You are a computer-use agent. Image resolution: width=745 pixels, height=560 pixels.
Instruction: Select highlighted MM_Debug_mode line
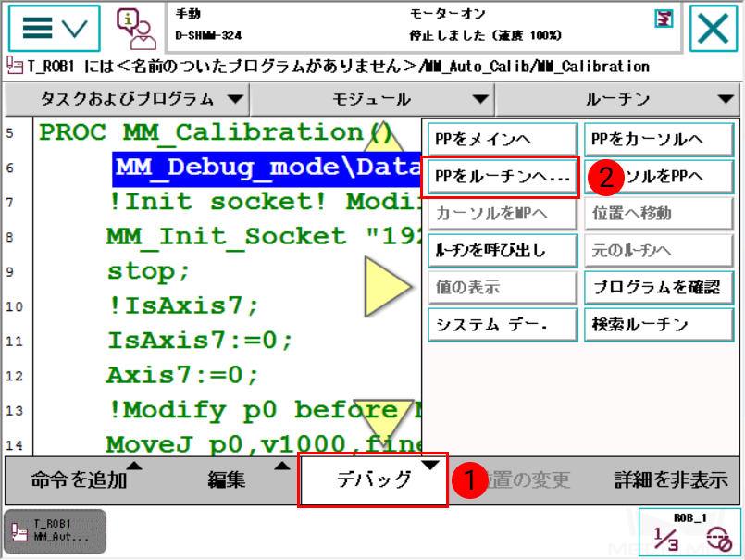coord(267,169)
